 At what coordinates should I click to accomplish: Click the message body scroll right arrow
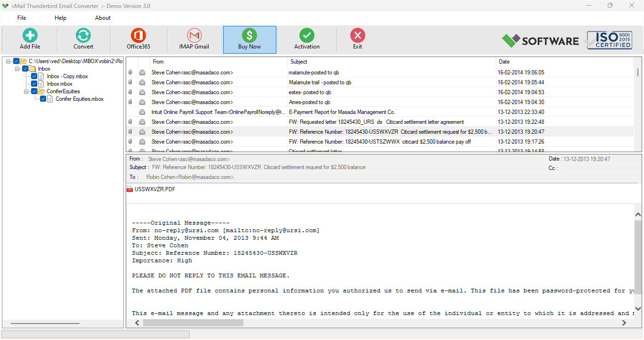coord(624,323)
